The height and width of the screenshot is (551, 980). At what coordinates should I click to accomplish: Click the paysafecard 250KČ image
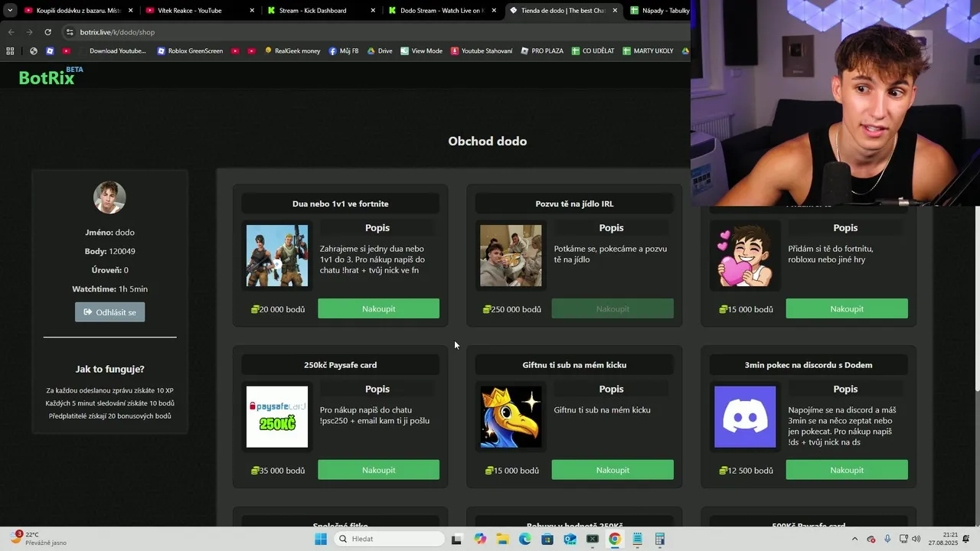277,417
